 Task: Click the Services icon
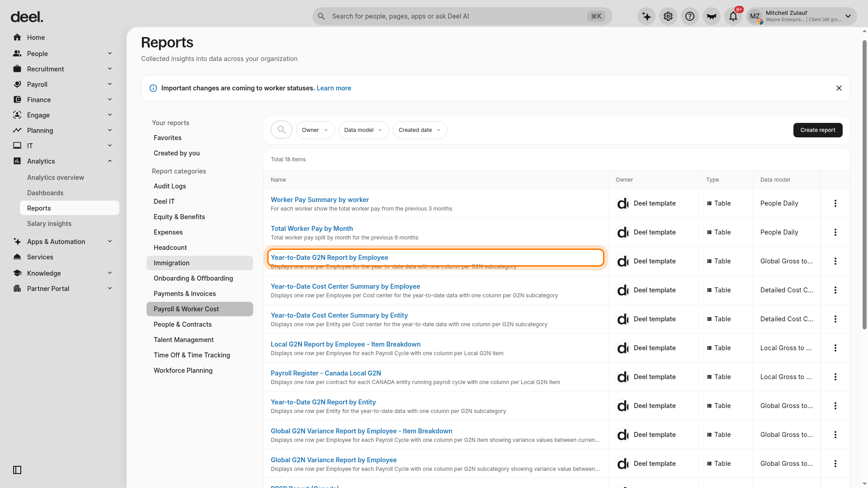tap(17, 257)
